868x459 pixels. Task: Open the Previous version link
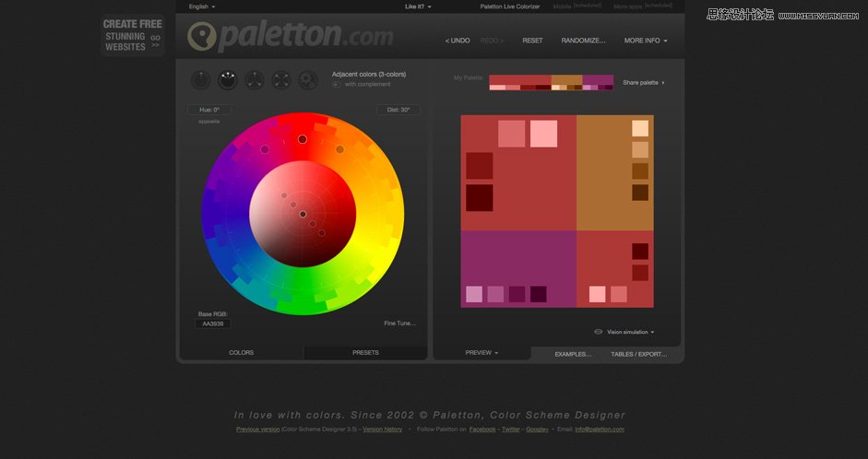pyautogui.click(x=257, y=430)
